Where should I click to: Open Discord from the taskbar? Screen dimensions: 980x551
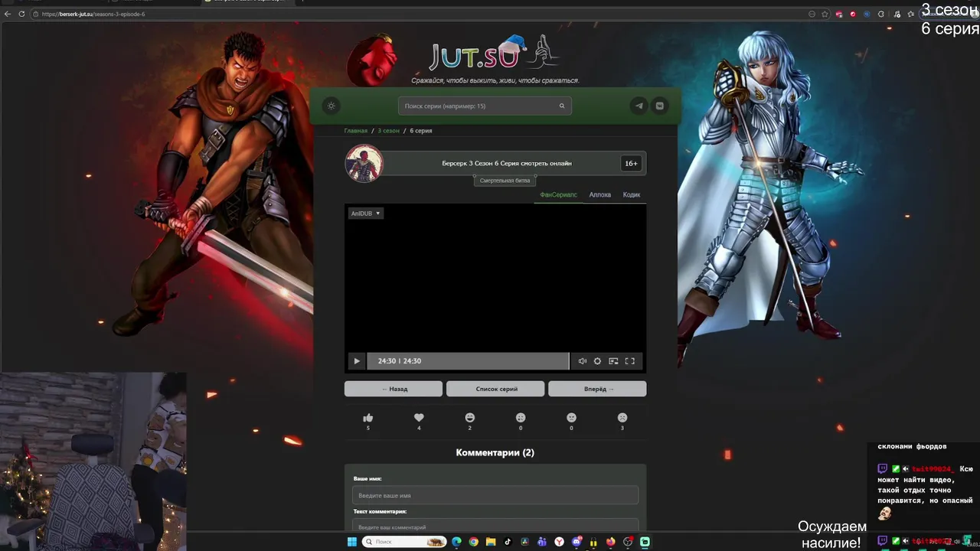click(577, 542)
